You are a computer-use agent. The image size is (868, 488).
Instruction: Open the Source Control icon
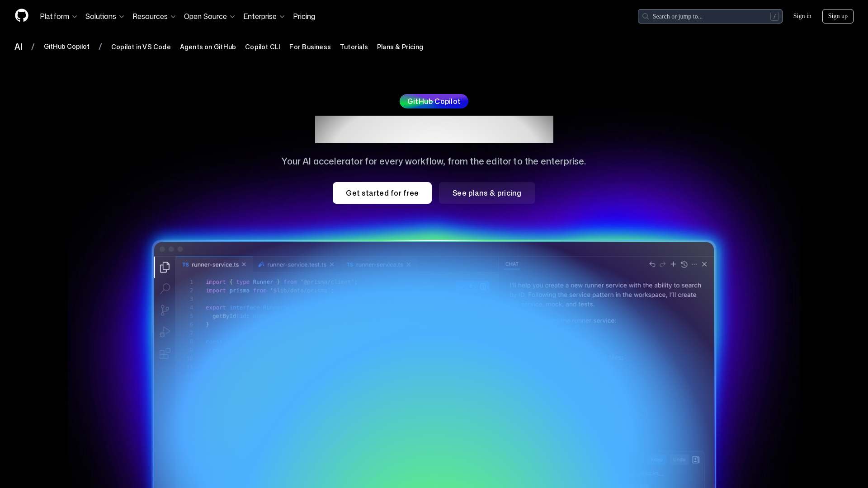tap(165, 310)
